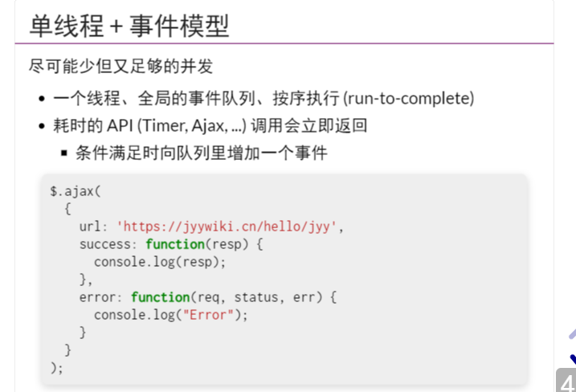Click the req, status, err parameter list
The height and width of the screenshot is (392, 576).
(x=256, y=297)
